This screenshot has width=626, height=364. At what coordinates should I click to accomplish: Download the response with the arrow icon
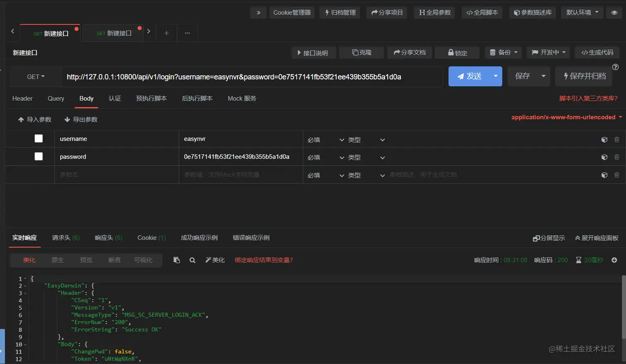coord(614,260)
